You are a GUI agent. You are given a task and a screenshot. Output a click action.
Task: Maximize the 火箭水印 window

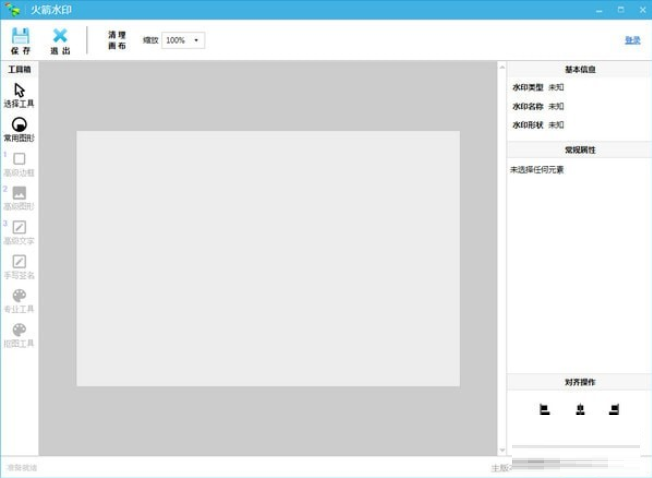(621, 10)
